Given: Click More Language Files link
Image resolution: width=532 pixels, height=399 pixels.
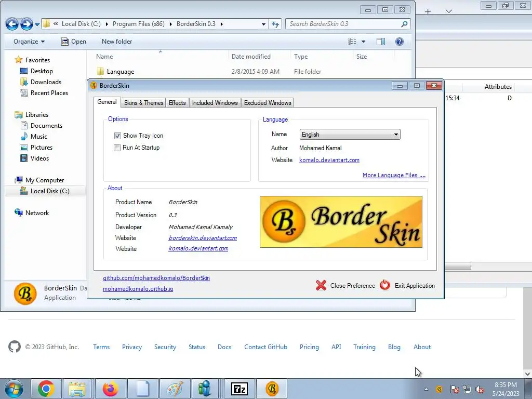Looking at the screenshot, I should point(394,175).
